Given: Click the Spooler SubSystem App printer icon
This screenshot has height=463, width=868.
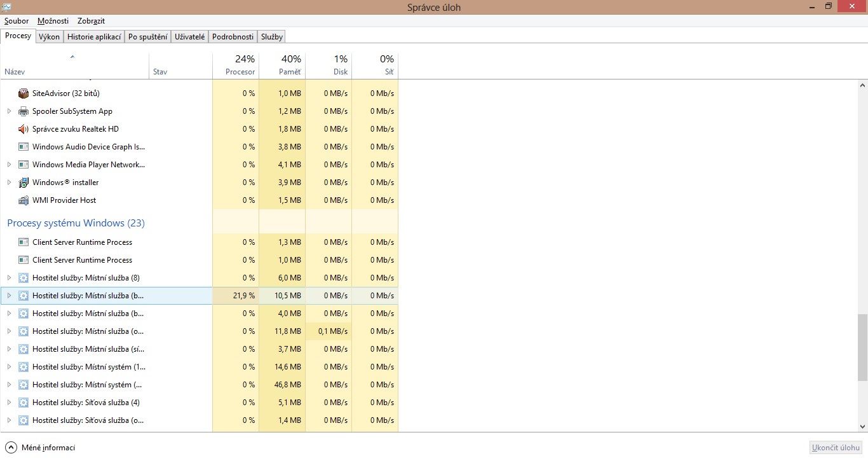Looking at the screenshot, I should [24, 111].
